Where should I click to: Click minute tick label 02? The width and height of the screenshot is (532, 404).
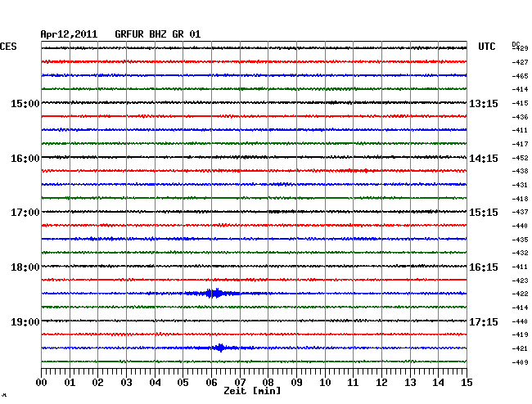(97, 383)
